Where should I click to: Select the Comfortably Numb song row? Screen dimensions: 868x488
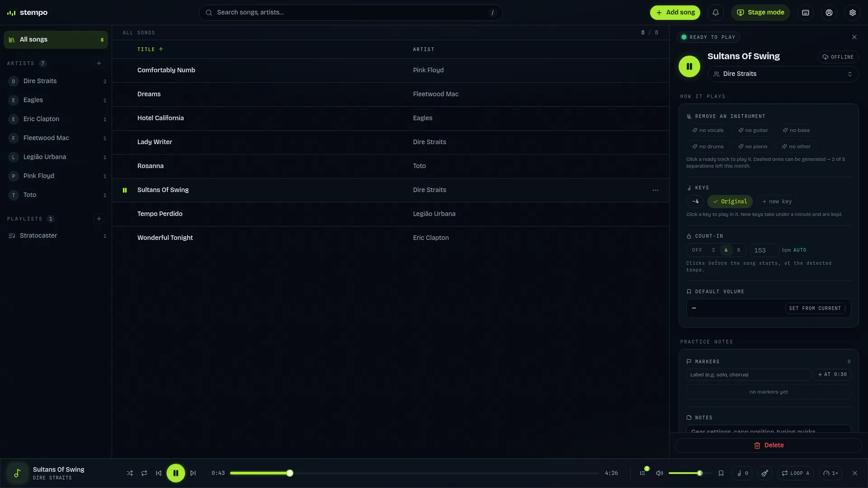(391, 70)
